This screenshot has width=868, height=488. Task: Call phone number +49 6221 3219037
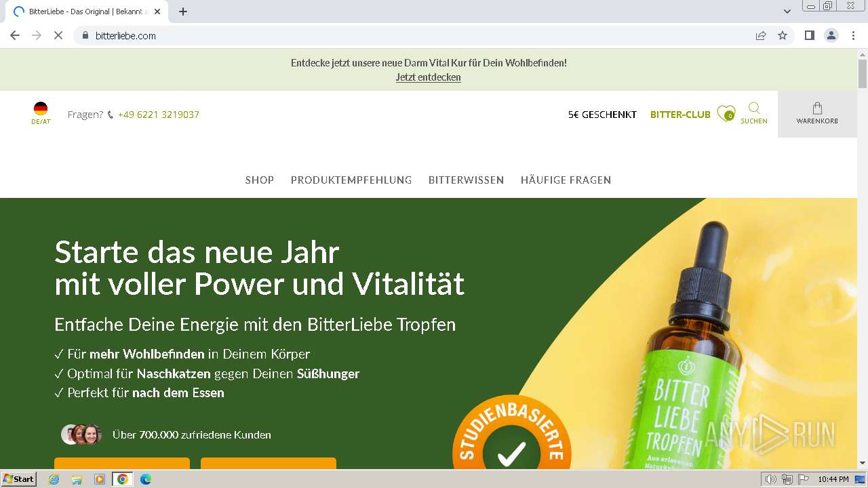pyautogui.click(x=158, y=115)
